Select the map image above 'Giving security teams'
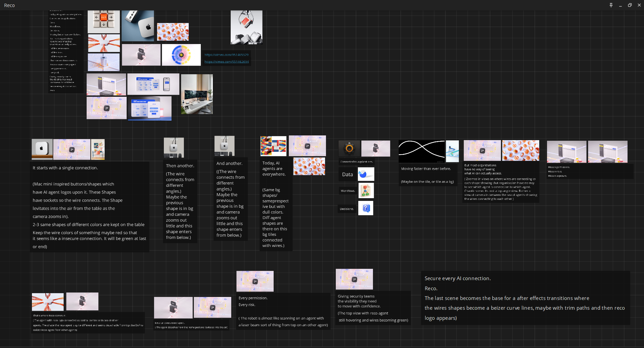The image size is (644, 348). pos(354,279)
